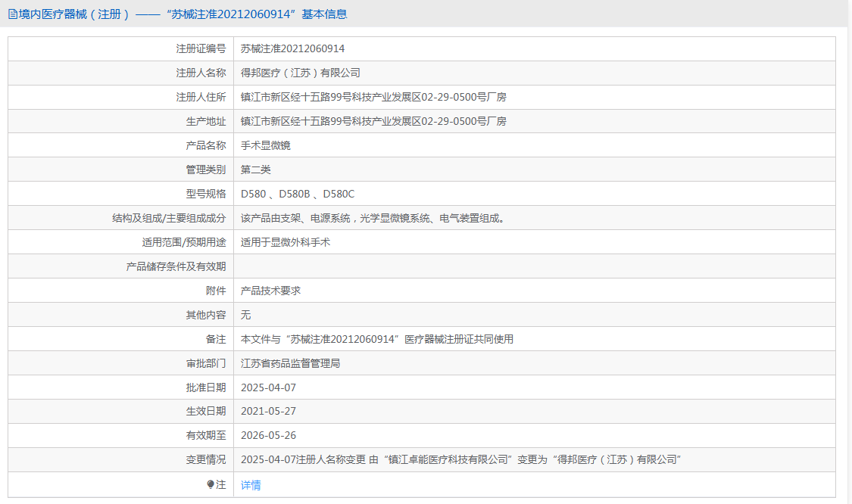Click the lightbulb icon beside 注

tap(211, 484)
